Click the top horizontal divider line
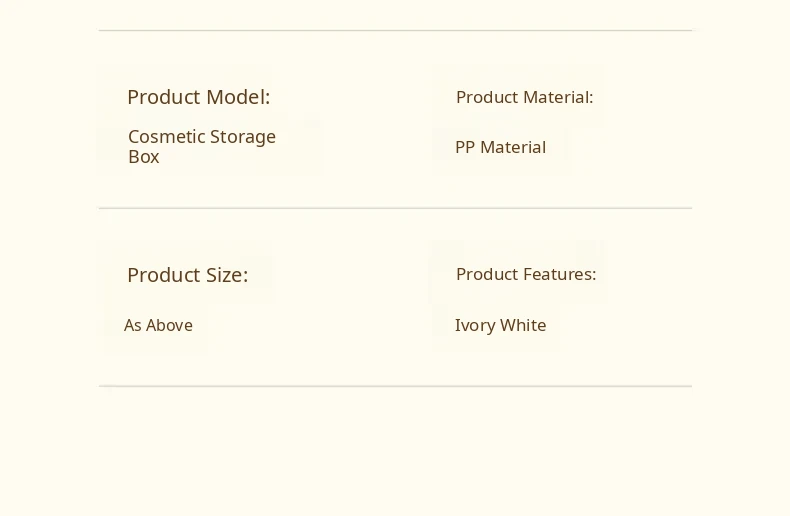 pyautogui.click(x=396, y=30)
